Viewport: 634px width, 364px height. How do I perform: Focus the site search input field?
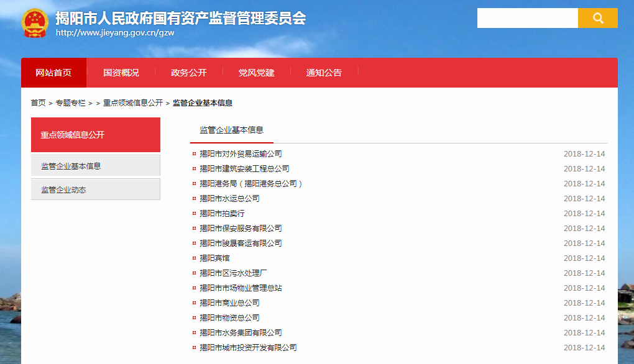[527, 18]
